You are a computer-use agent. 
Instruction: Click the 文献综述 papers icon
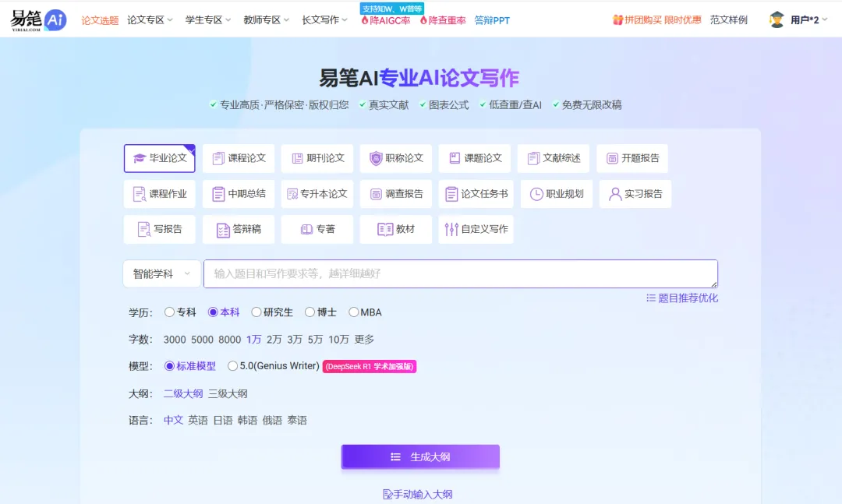click(533, 158)
